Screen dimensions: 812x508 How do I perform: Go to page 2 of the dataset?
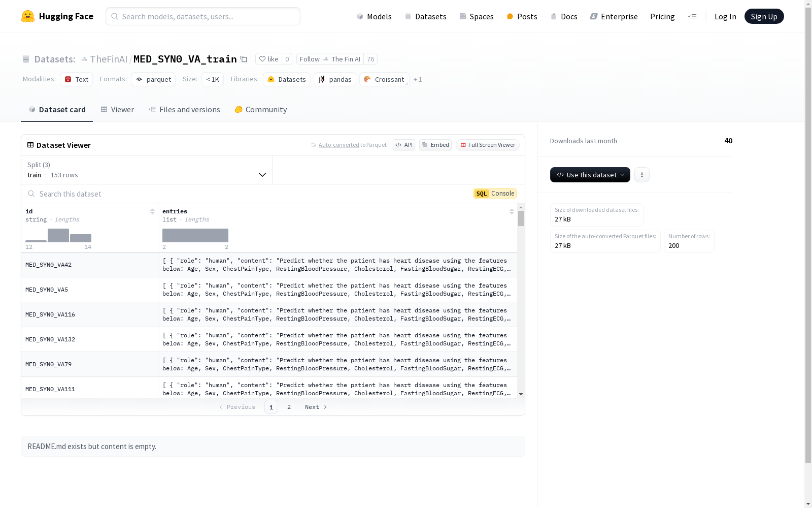click(x=289, y=407)
